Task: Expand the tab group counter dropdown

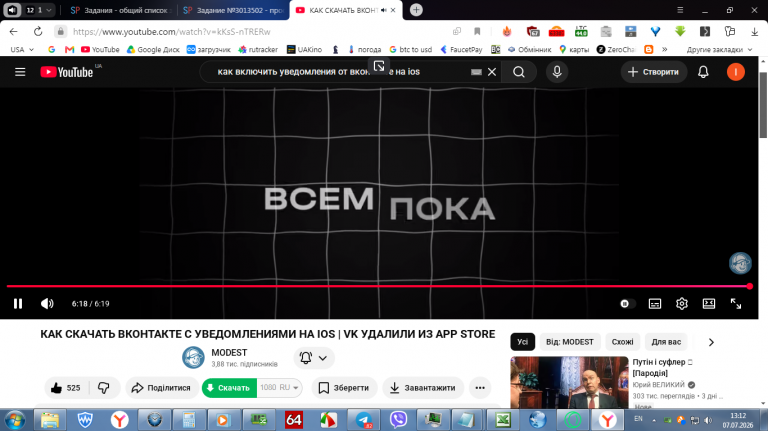Action: 39,10
